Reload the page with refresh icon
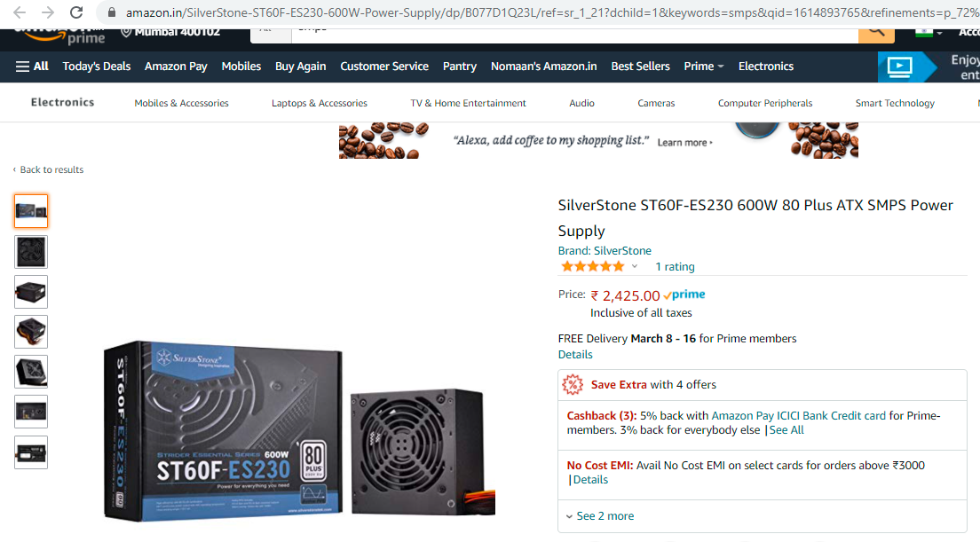This screenshot has width=980, height=542. [x=76, y=12]
